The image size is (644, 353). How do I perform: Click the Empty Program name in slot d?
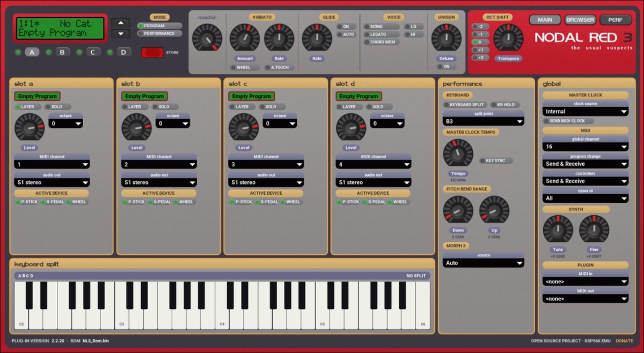click(359, 97)
